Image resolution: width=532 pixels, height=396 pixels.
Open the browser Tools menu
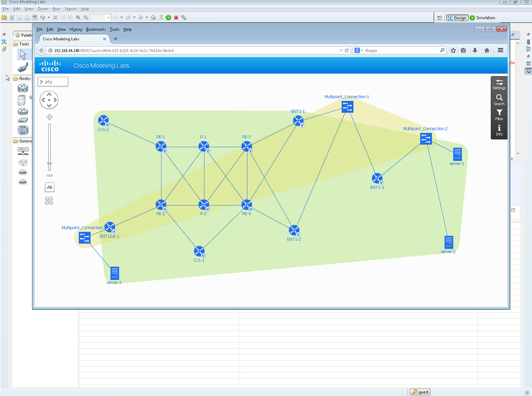(x=114, y=29)
